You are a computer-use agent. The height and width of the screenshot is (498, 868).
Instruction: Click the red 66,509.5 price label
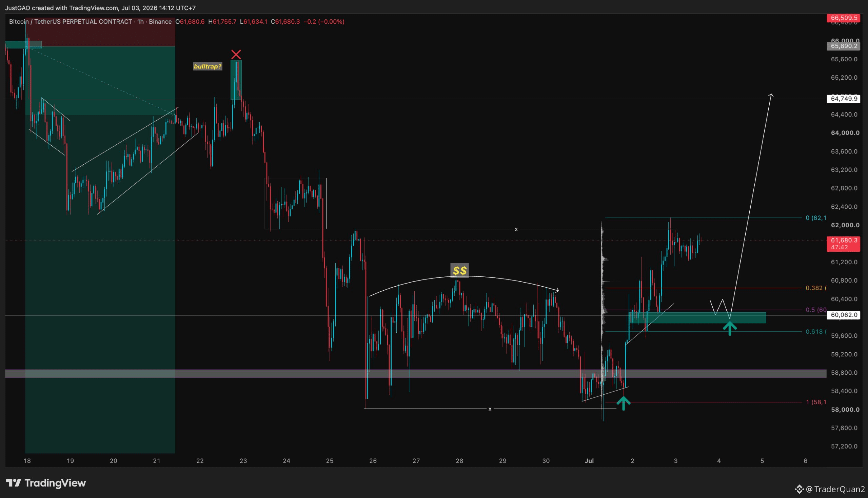[x=843, y=18]
